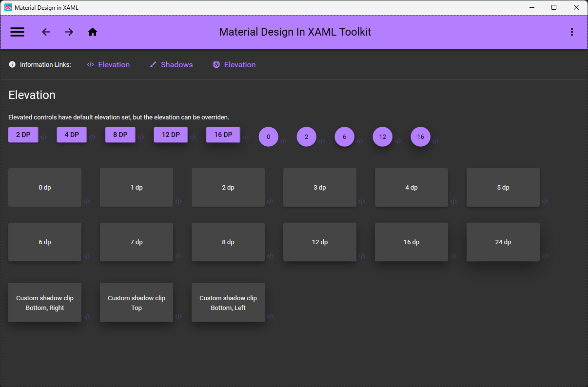
Task: Show code for the 12 DP button
Action: [193, 137]
